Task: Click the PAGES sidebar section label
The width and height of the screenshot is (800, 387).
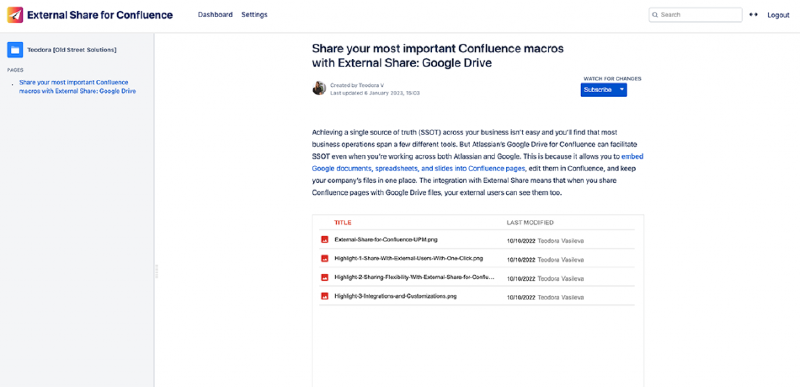Action: 15,70
